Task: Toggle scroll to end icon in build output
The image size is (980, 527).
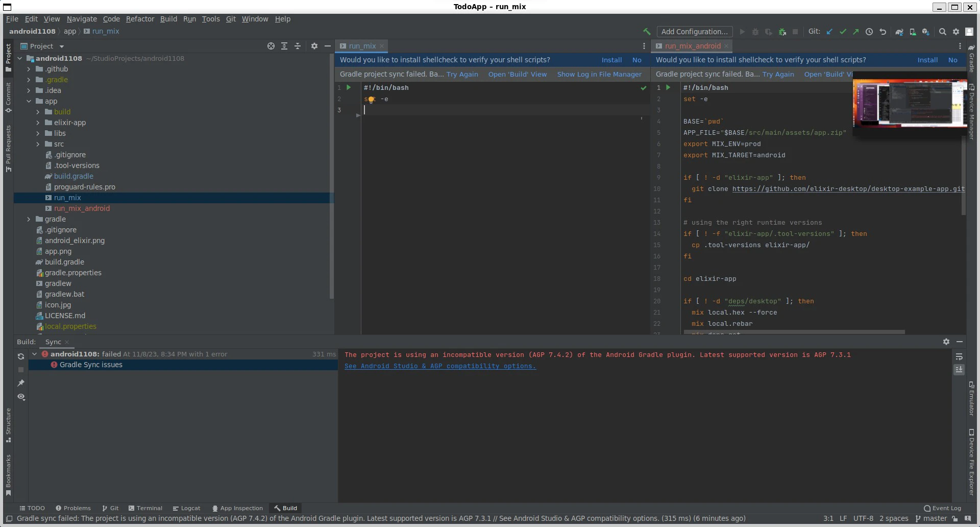Action: [959, 369]
